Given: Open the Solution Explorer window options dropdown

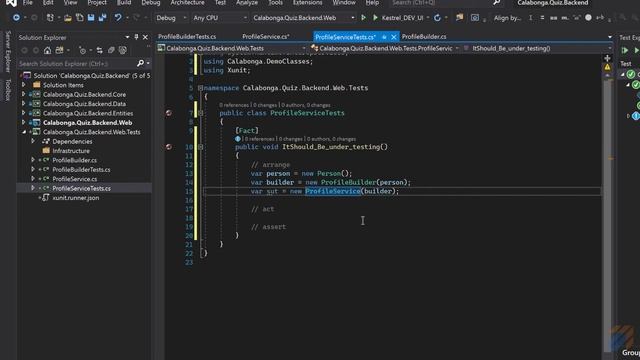Looking at the screenshot, I should point(127,37).
